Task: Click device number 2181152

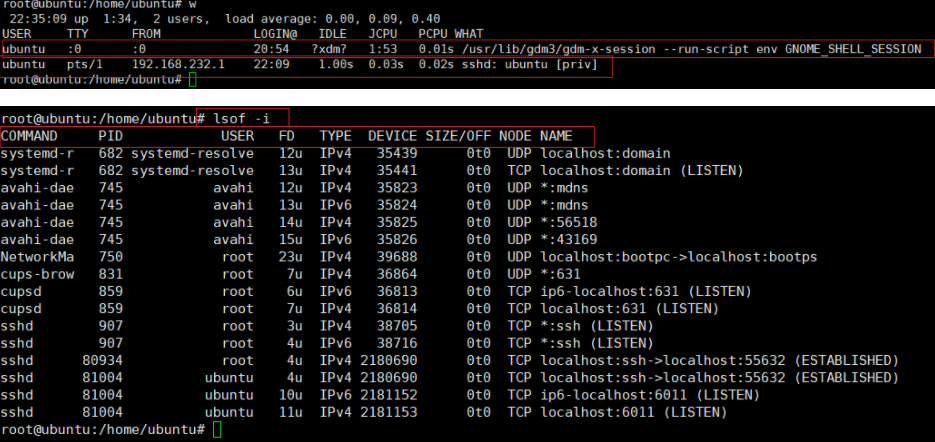Action: click(x=389, y=395)
